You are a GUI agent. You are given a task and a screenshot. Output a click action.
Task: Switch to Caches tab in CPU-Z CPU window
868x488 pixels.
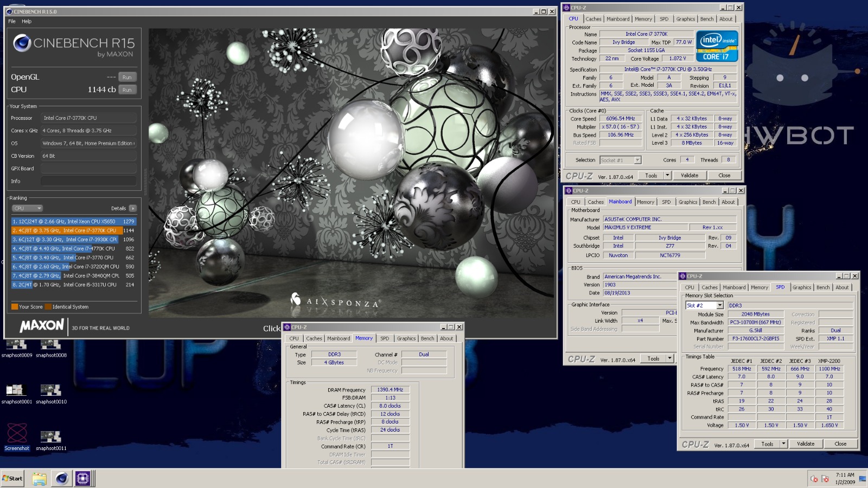click(593, 19)
